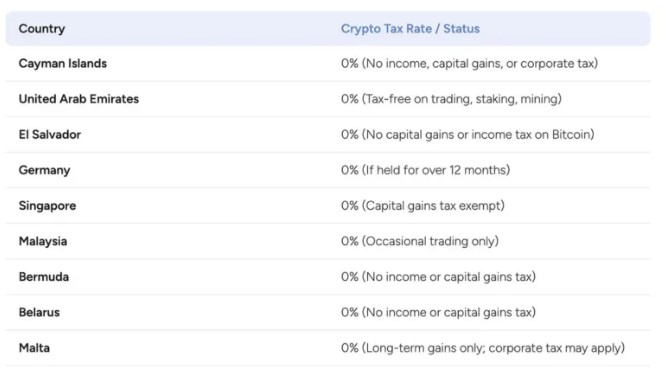Click the Country column header
The height and width of the screenshot is (373, 662).
coord(42,29)
